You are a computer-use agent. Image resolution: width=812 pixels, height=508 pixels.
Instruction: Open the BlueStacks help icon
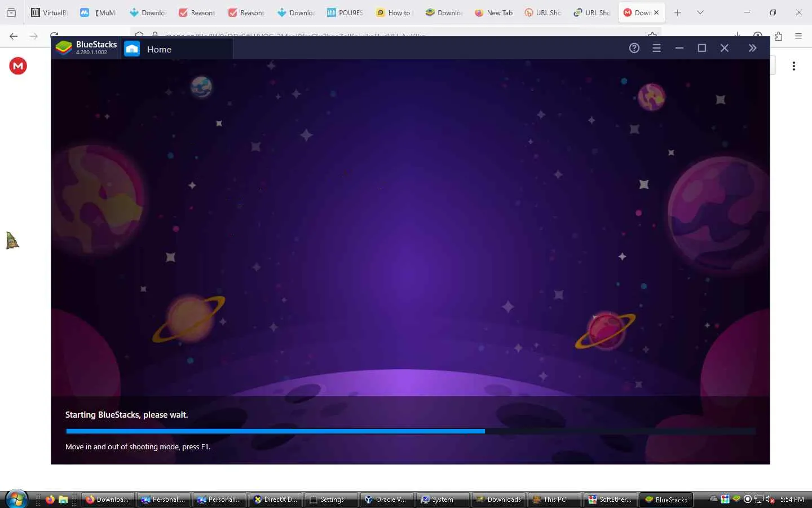tap(634, 49)
